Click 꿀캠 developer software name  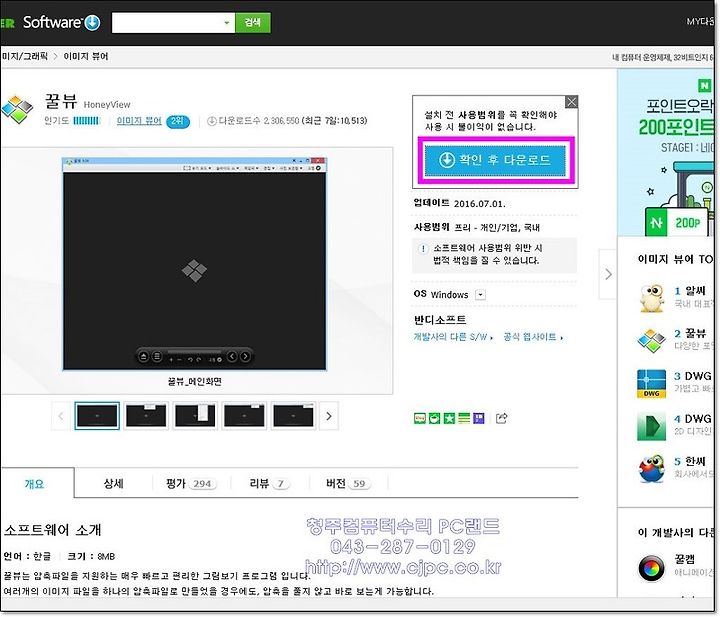pyautogui.click(x=684, y=559)
